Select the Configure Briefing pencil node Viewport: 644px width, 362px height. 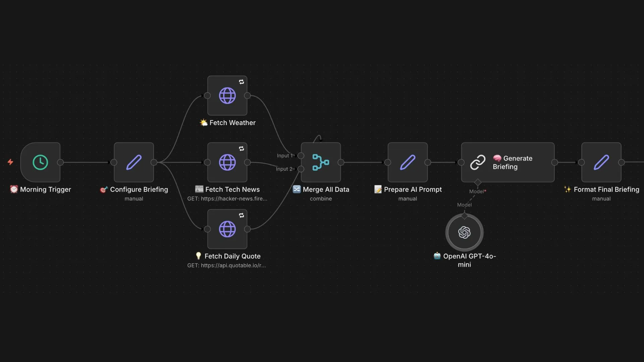(x=133, y=162)
